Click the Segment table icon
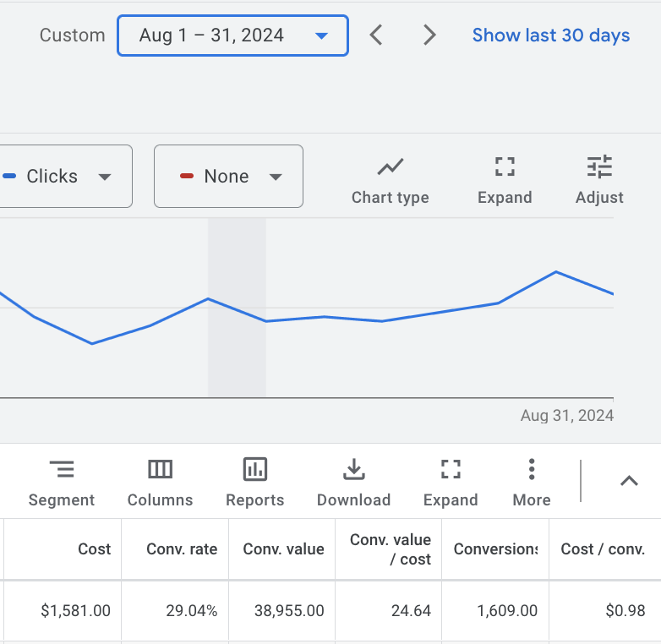Image resolution: width=661 pixels, height=644 pixels. point(62,483)
